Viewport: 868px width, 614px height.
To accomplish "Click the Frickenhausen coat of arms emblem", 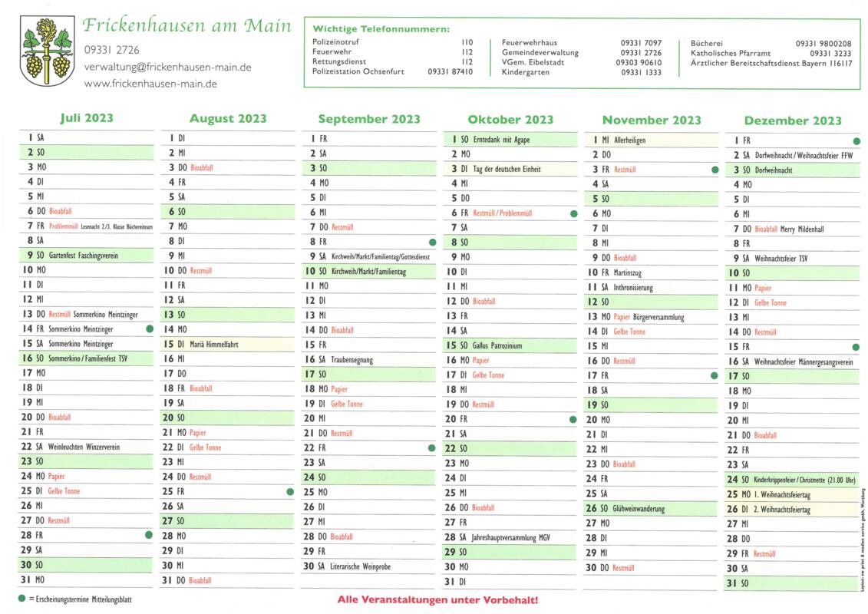I will pos(47,51).
